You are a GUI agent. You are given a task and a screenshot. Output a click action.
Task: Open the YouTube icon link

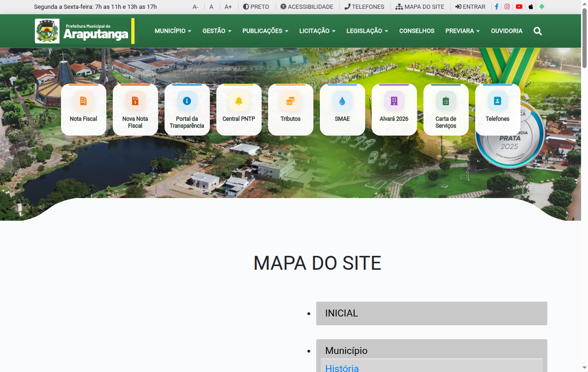click(x=519, y=7)
